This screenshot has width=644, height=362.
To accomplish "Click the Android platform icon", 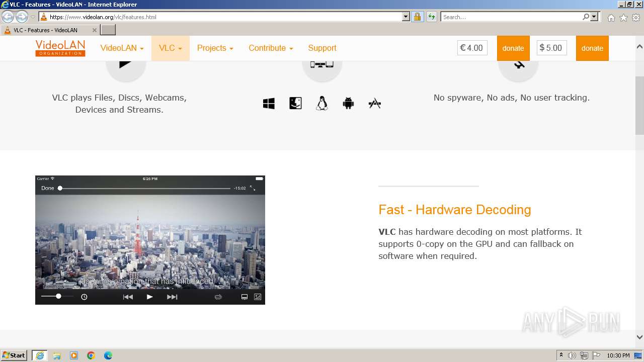I will [348, 104].
